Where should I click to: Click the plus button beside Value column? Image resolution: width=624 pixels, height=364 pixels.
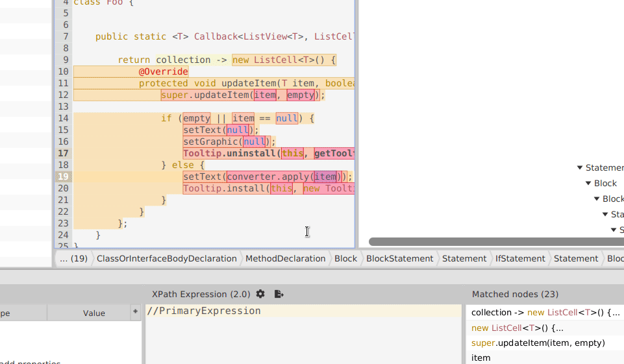tap(135, 311)
